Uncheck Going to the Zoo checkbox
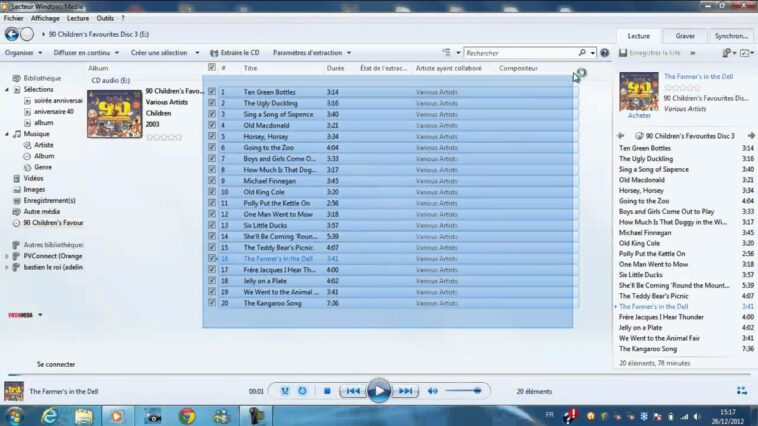The image size is (758, 426). 212,147
